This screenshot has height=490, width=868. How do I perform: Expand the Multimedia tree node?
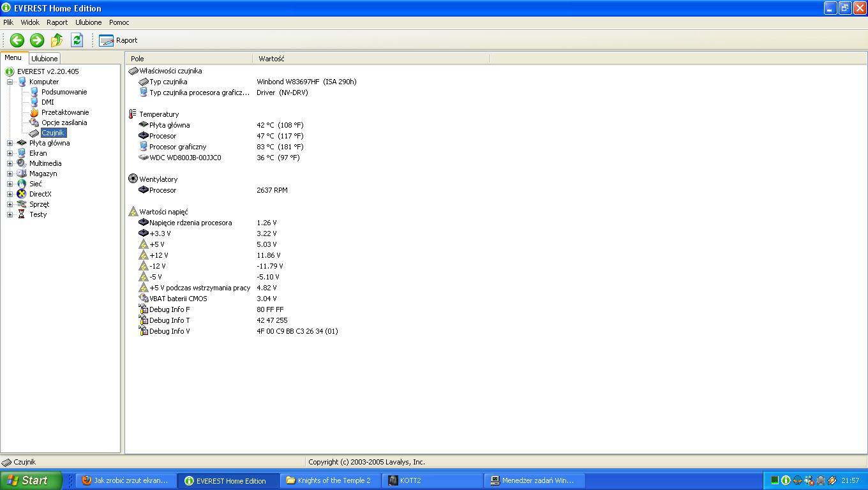coord(10,163)
